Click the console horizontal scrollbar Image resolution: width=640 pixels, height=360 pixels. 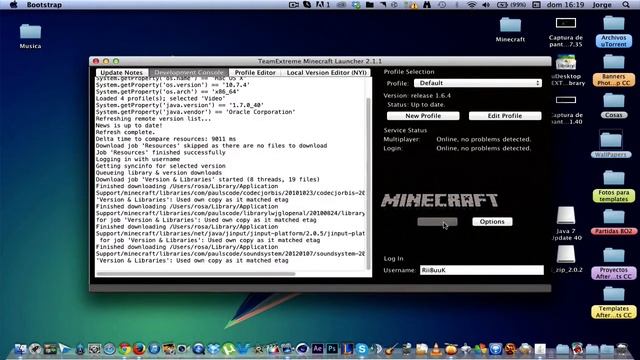tap(196, 274)
